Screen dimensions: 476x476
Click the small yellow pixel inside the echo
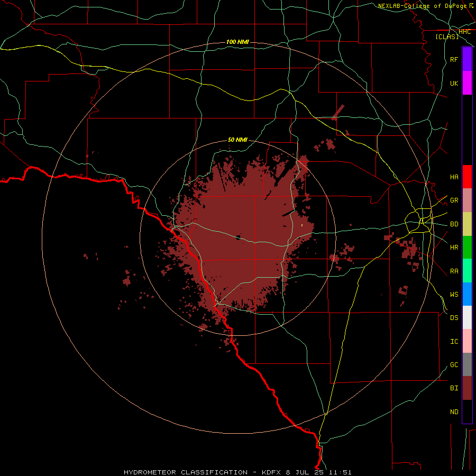point(302,225)
